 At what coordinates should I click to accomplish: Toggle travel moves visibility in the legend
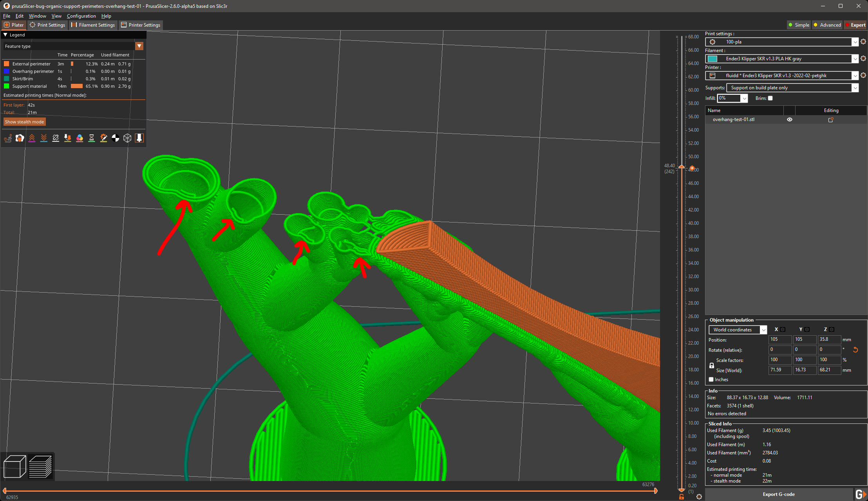point(8,138)
